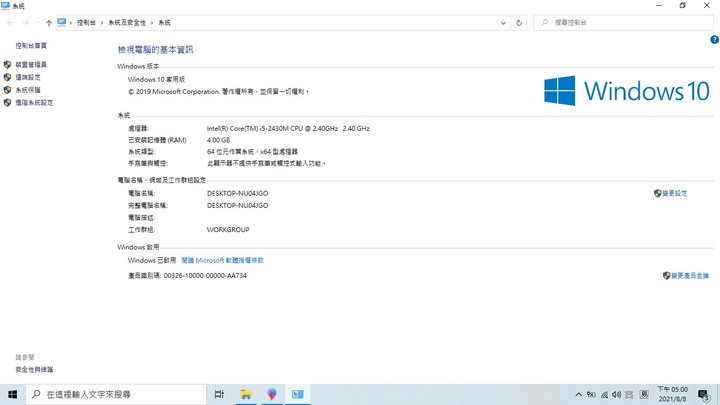Go to 控制台首頁 control panel home
This screenshot has width=720, height=405.
coord(31,45)
